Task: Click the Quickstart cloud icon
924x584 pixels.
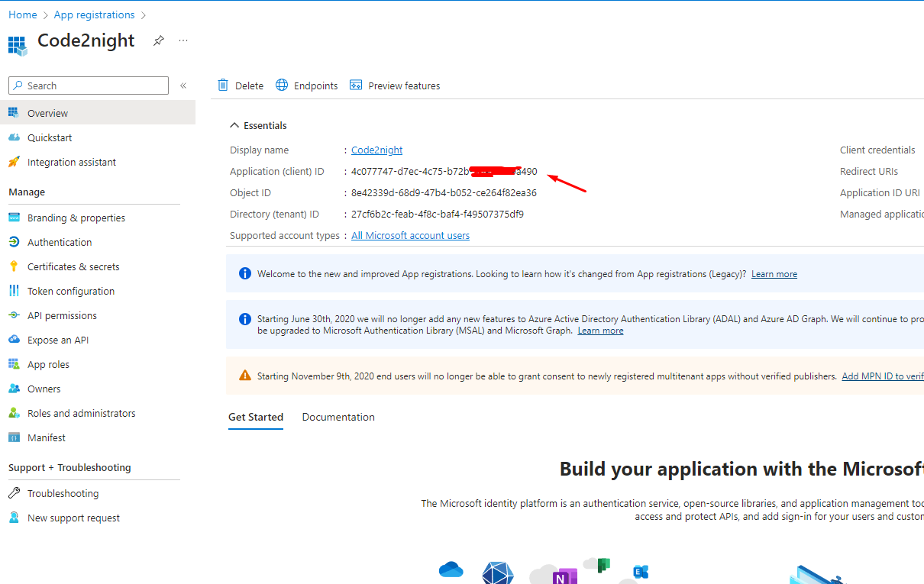Action: tap(14, 137)
